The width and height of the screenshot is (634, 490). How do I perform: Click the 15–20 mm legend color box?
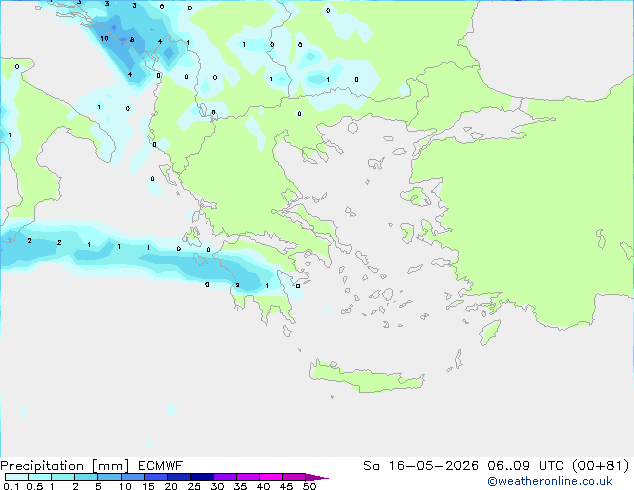tap(155, 477)
